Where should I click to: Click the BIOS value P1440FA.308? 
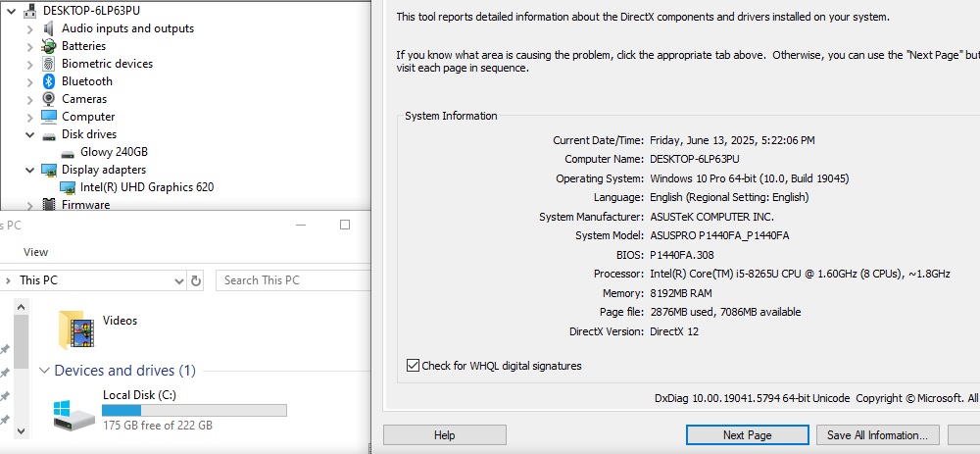pyautogui.click(x=682, y=255)
